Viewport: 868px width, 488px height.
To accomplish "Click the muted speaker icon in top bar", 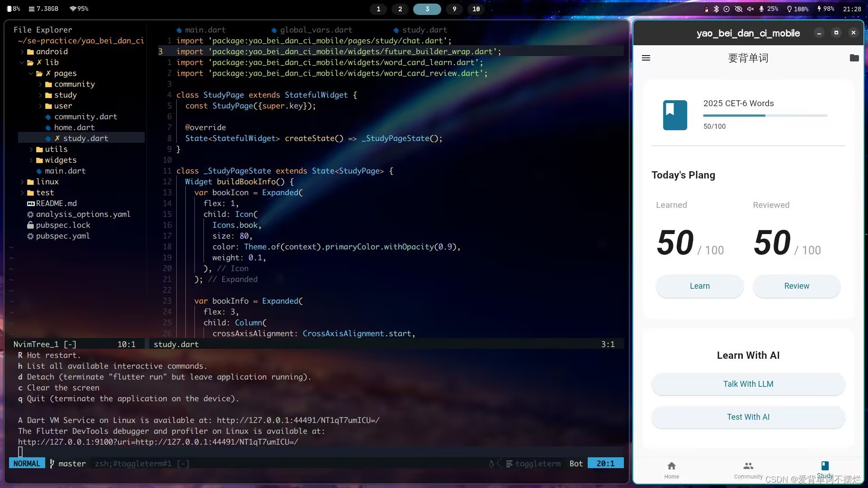I will click(750, 9).
